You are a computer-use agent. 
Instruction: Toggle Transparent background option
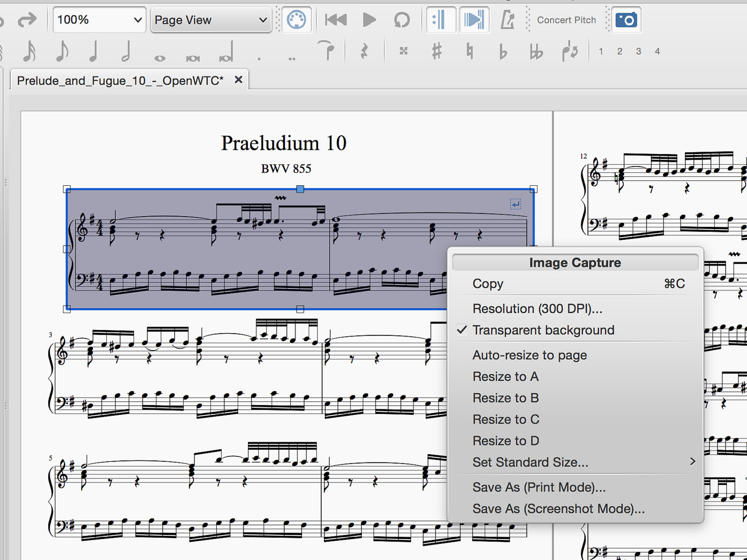pyautogui.click(x=575, y=330)
